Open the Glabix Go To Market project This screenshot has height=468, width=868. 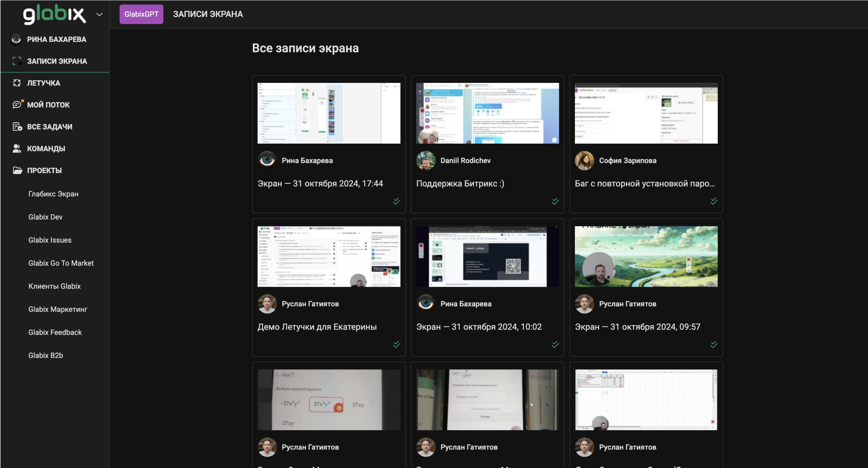click(61, 263)
